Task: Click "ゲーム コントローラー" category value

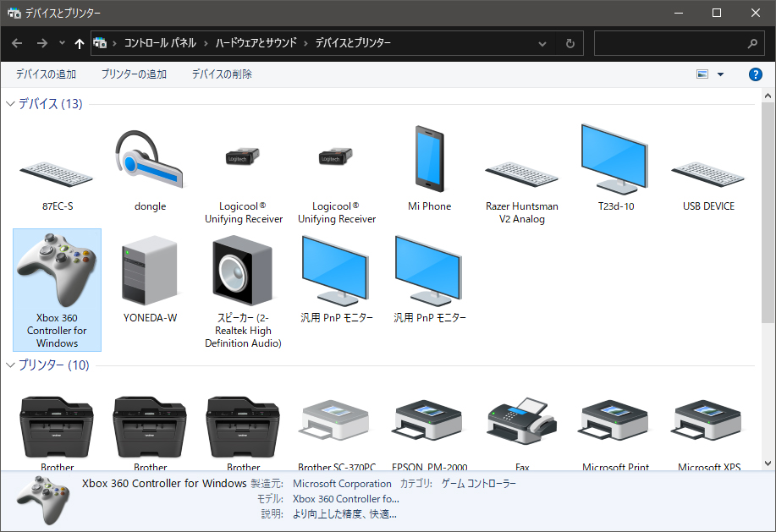Action: (479, 484)
